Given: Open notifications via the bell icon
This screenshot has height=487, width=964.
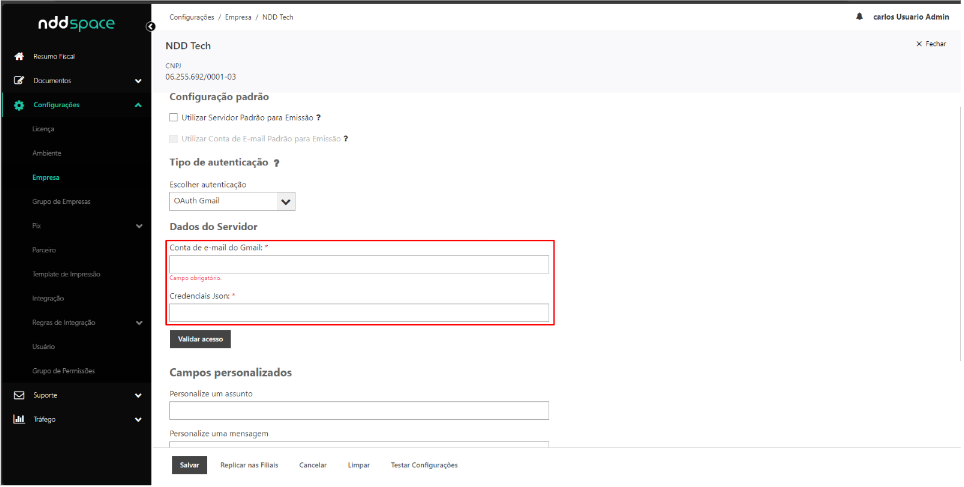Looking at the screenshot, I should pos(859,17).
